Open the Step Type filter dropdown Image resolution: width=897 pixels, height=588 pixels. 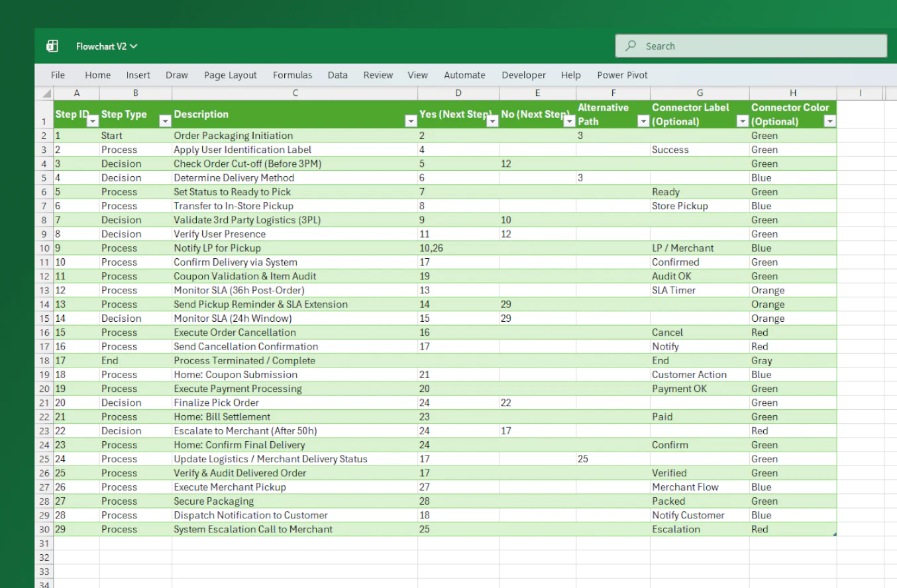pos(165,121)
